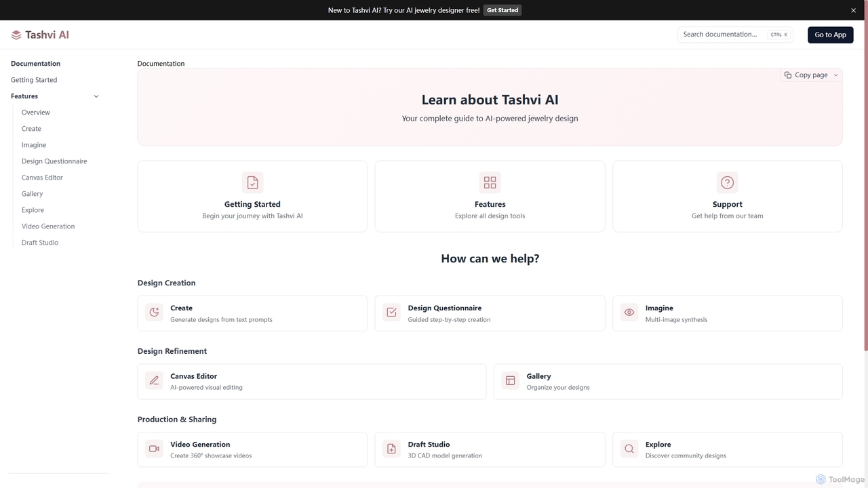
Task: Open the Design Questionnaire card title
Action: (444, 308)
